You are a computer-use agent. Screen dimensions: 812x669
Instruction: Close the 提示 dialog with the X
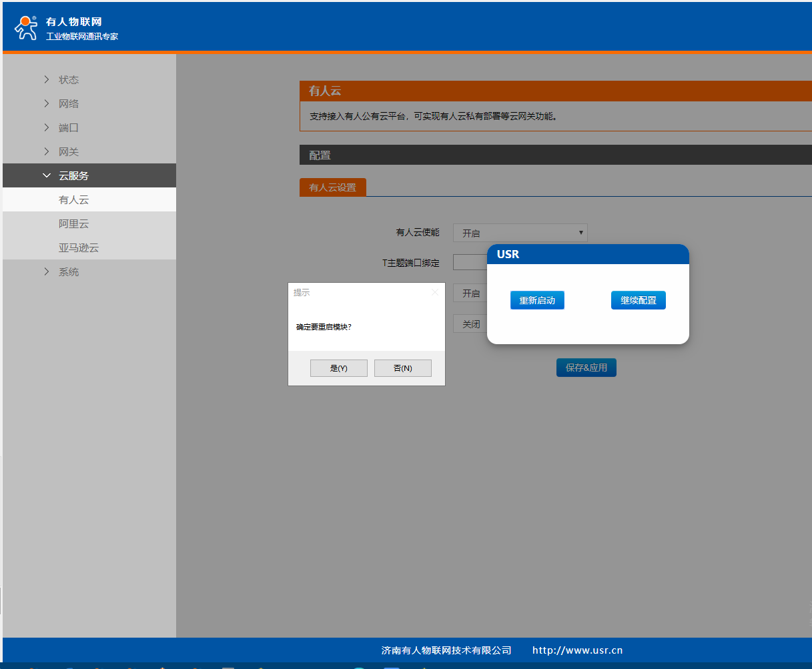[x=435, y=292]
